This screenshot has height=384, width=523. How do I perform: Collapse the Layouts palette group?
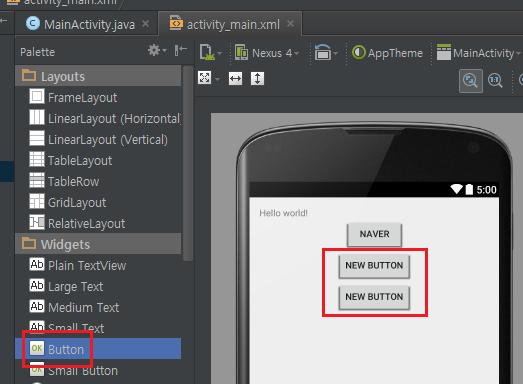[x=98, y=76]
